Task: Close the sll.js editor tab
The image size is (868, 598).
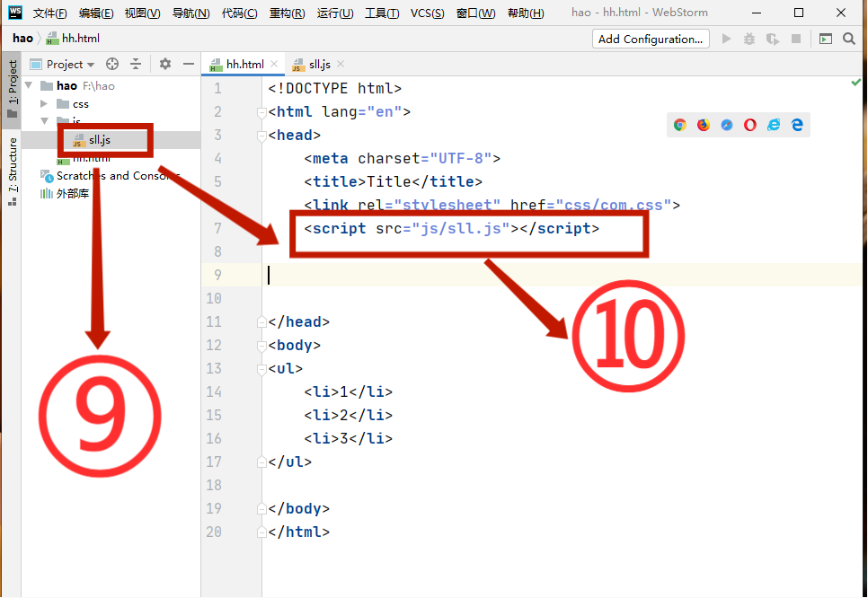Action: pos(341,64)
